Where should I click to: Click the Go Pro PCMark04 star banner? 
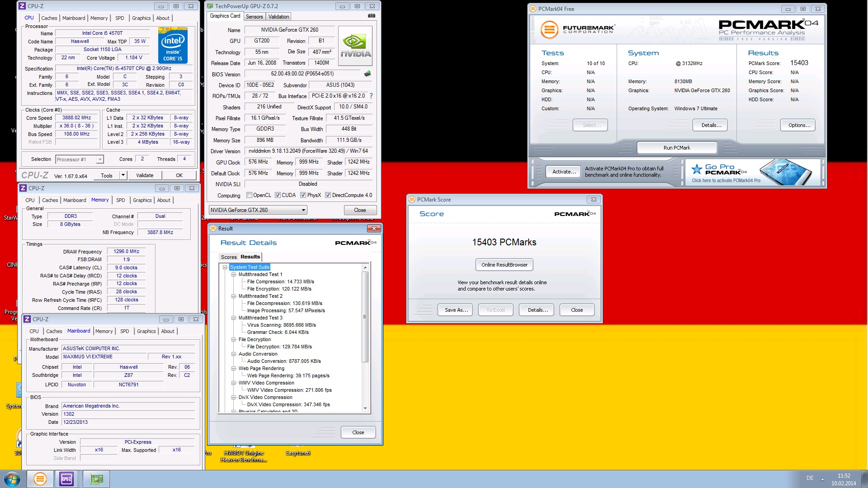(753, 172)
